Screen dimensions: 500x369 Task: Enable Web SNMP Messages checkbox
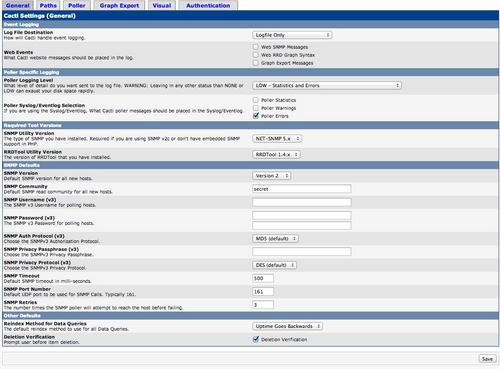[x=256, y=47]
